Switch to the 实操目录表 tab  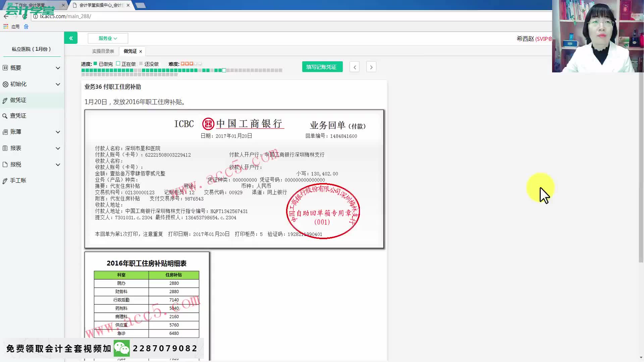point(104,51)
